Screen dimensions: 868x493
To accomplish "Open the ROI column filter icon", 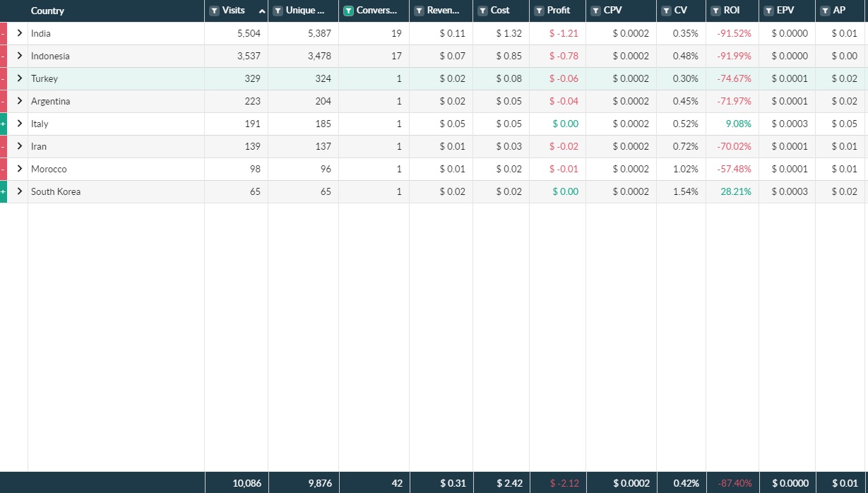I will (x=715, y=11).
